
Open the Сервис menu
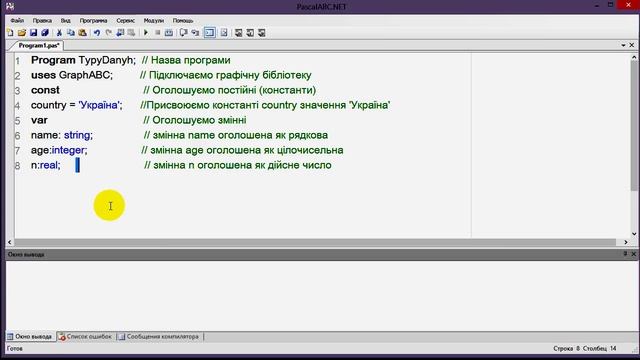point(125,20)
